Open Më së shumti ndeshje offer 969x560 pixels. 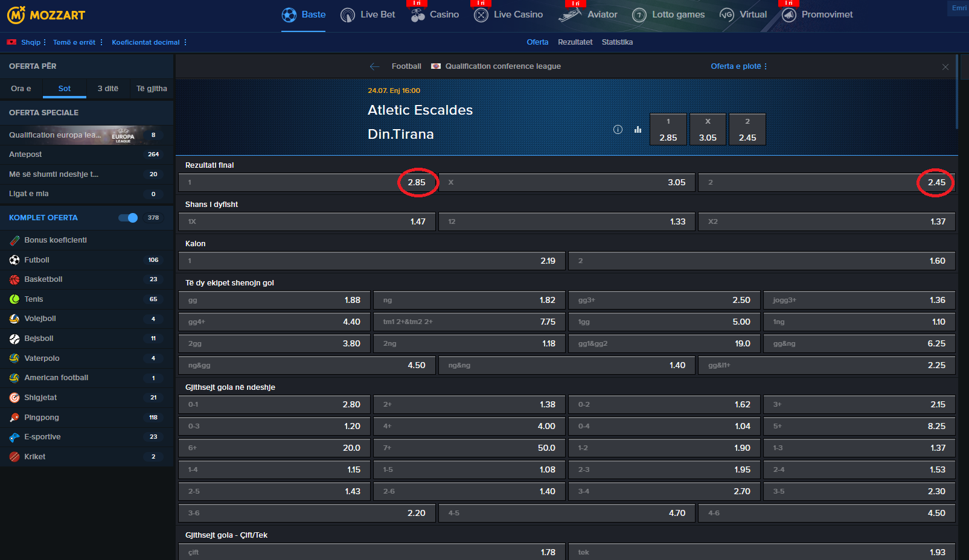pyautogui.click(x=86, y=174)
